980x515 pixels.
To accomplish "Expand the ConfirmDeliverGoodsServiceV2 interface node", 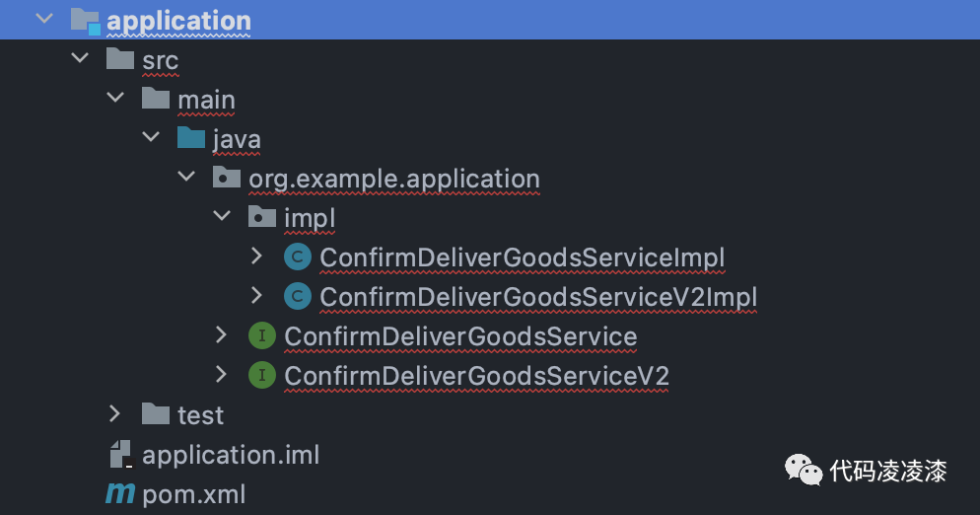I will point(221,375).
